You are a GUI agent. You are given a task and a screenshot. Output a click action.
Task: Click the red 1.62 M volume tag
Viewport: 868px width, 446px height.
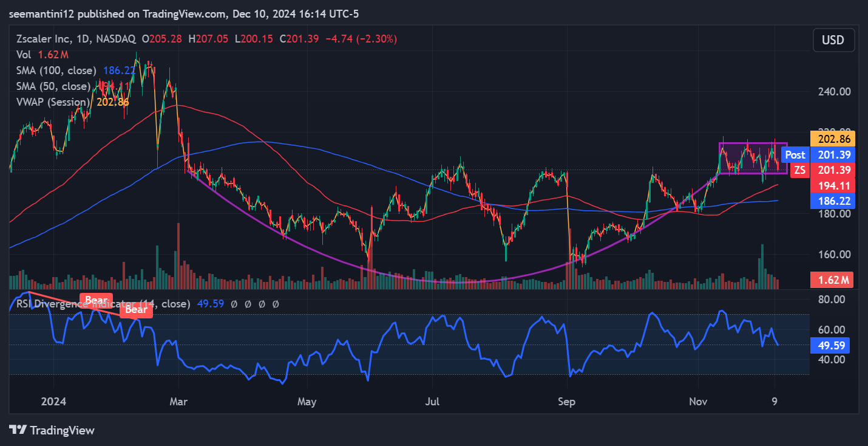832,280
